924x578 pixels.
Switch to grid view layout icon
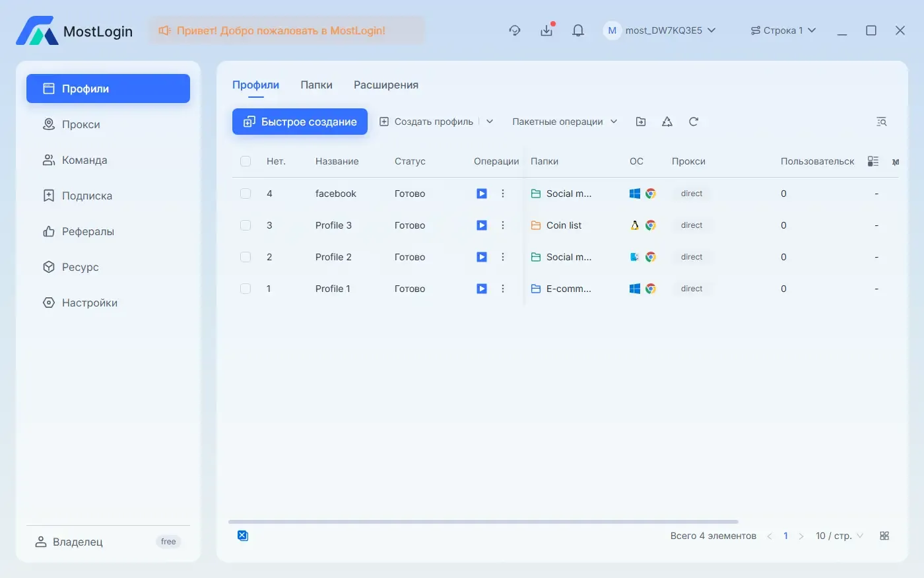(x=884, y=536)
